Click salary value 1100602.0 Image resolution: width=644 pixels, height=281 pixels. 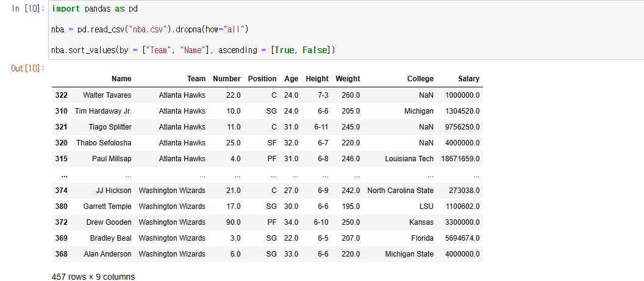[462, 206]
